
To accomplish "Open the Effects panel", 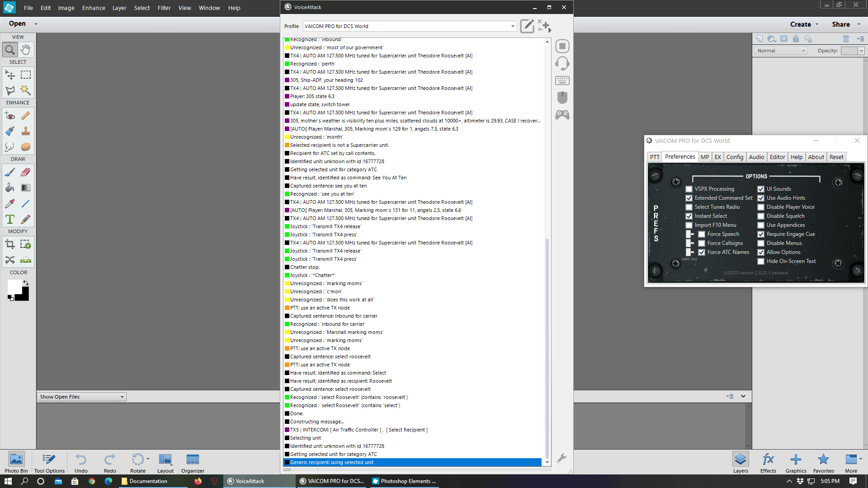I will point(768,463).
